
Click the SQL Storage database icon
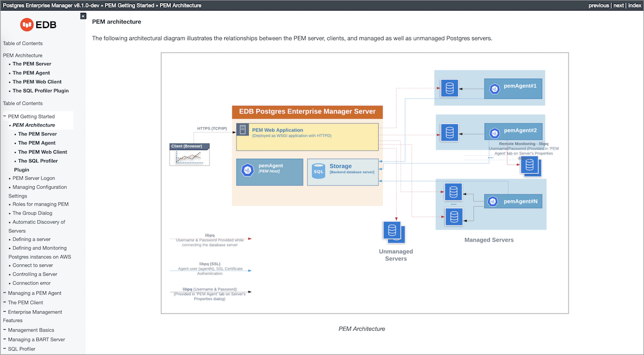click(318, 171)
